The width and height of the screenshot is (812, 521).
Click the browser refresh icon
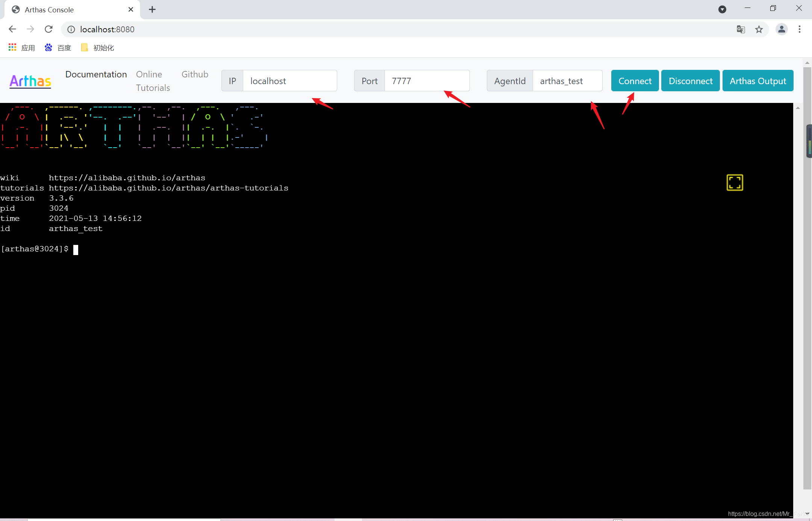coord(50,29)
